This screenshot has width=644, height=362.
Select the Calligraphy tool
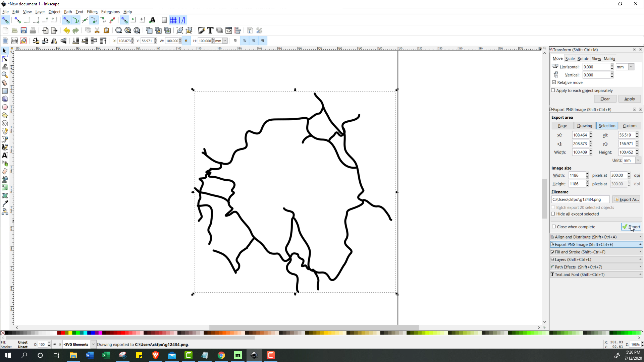coord(5,147)
